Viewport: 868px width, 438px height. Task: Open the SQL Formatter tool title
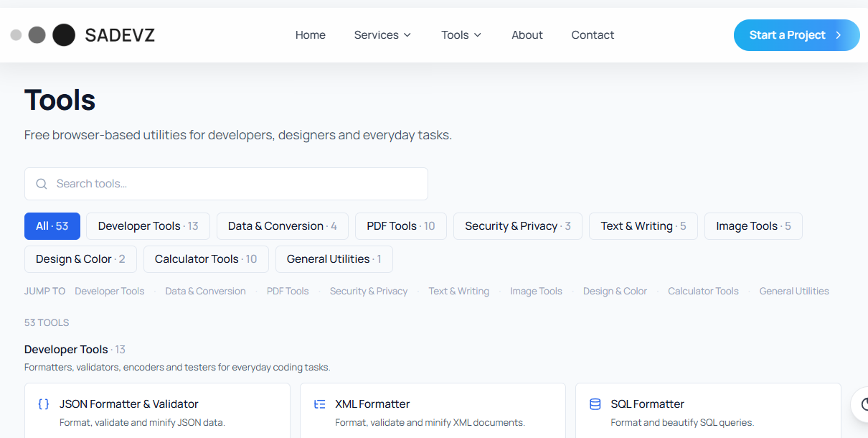pos(648,404)
